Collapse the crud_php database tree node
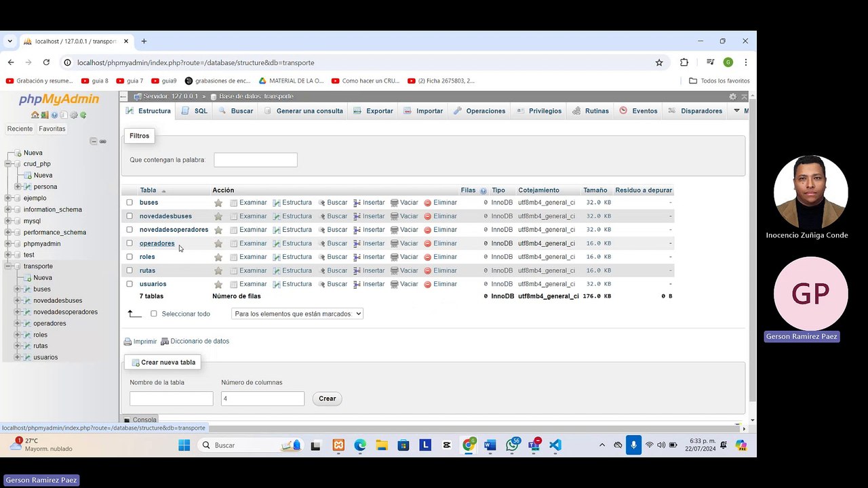The height and width of the screenshot is (488, 868). coord(8,164)
